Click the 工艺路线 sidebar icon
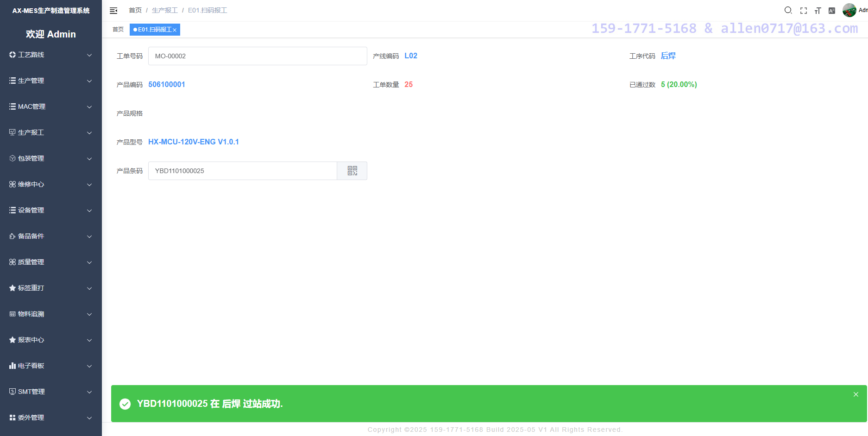This screenshot has height=436, width=868. pos(13,55)
